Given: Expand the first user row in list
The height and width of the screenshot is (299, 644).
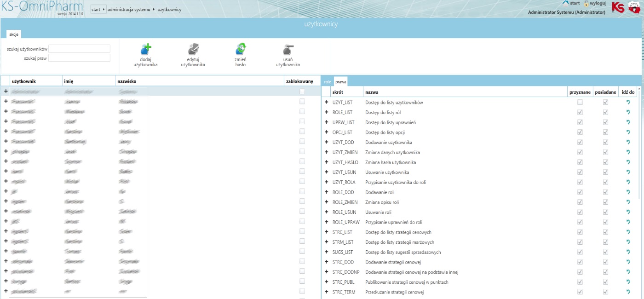Looking at the screenshot, I should coord(6,92).
